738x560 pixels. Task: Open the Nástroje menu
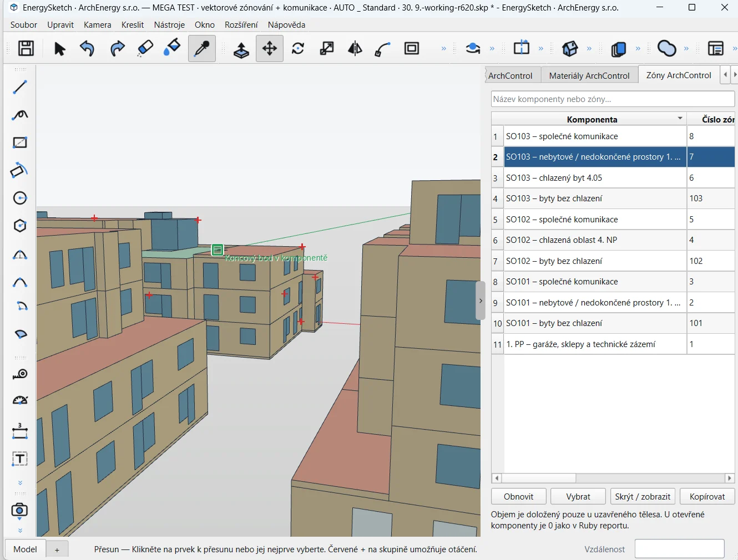[x=169, y=25]
